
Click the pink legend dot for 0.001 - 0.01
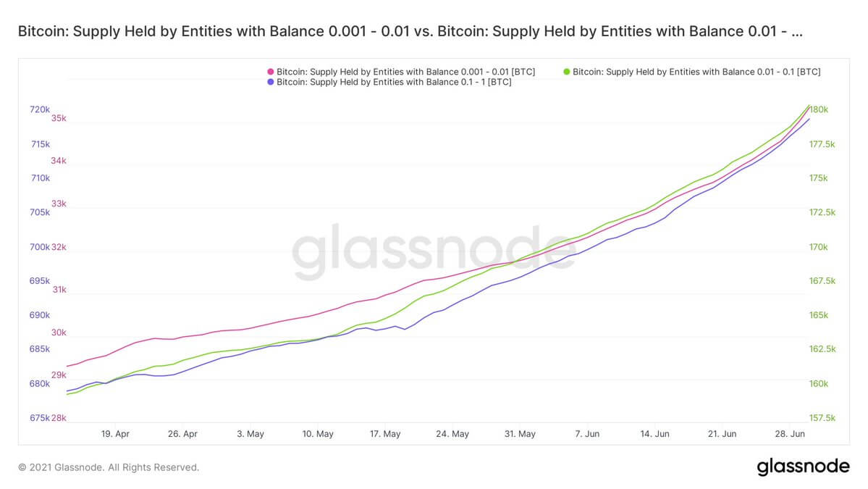point(271,72)
